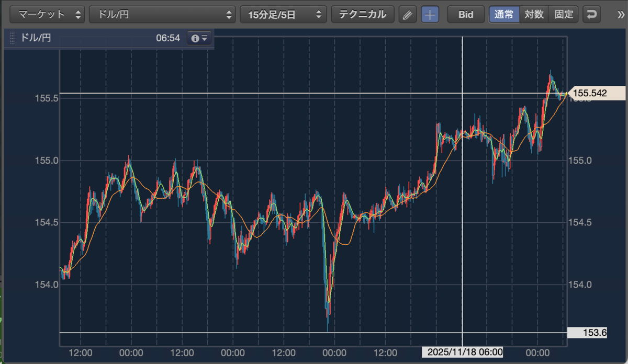Click the undo return arrow icon
This screenshot has height=364, width=628.
tap(592, 15)
